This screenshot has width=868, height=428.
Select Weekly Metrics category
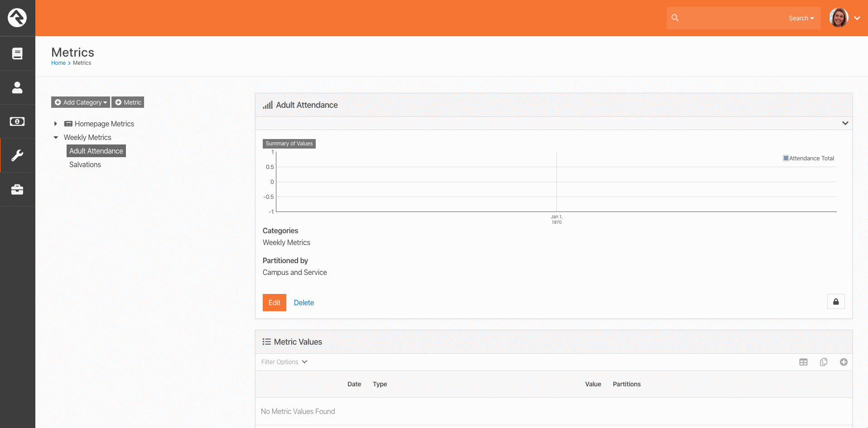[x=87, y=137]
